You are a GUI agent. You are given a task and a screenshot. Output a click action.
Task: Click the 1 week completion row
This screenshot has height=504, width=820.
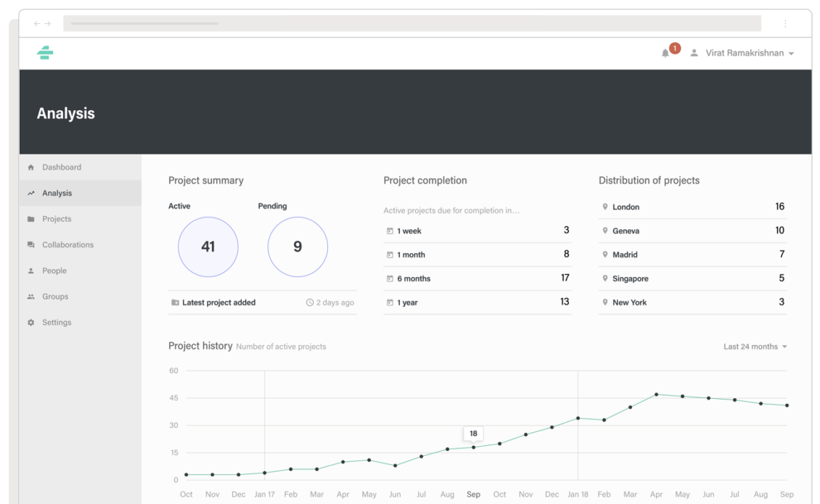point(477,231)
